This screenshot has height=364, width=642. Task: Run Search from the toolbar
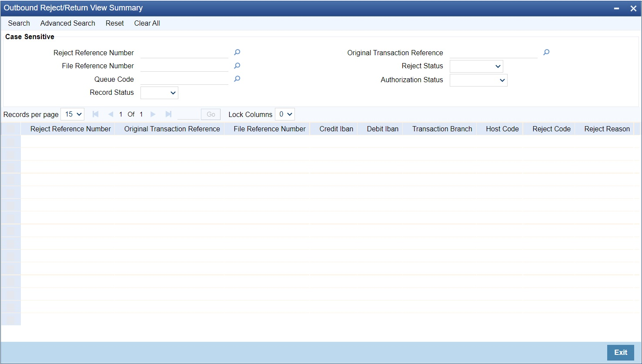point(19,23)
